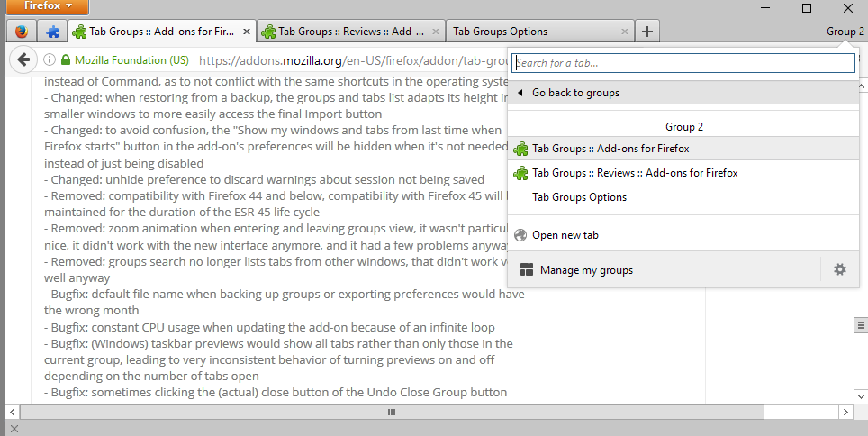
Task: Click the green padlock security icon
Action: [x=66, y=59]
